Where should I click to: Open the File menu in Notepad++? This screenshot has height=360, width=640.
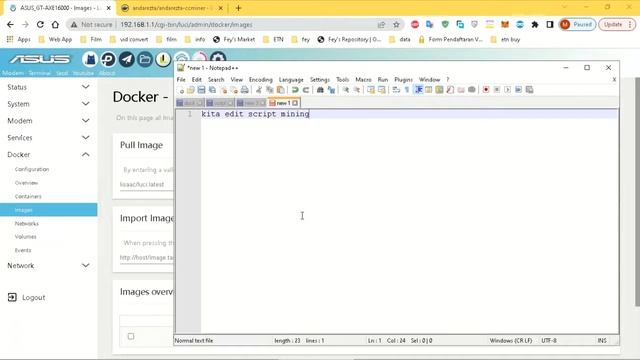[x=181, y=80]
